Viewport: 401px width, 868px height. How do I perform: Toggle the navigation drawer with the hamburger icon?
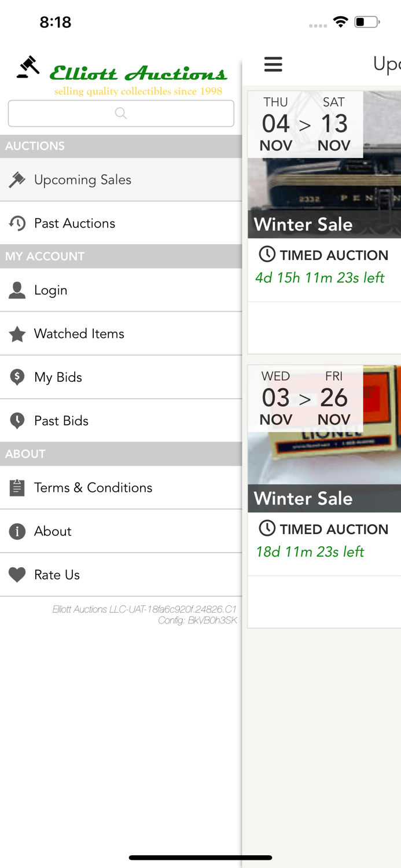click(x=273, y=65)
